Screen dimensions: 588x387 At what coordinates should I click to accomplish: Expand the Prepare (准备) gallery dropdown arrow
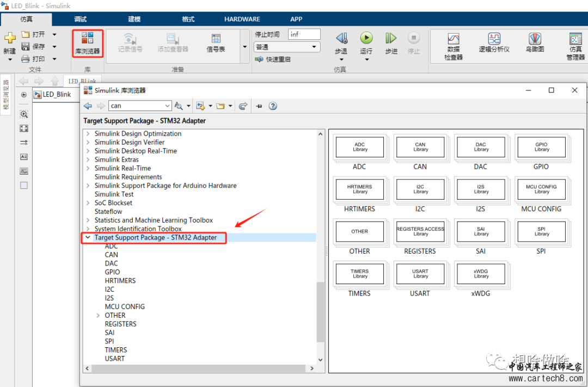click(245, 47)
